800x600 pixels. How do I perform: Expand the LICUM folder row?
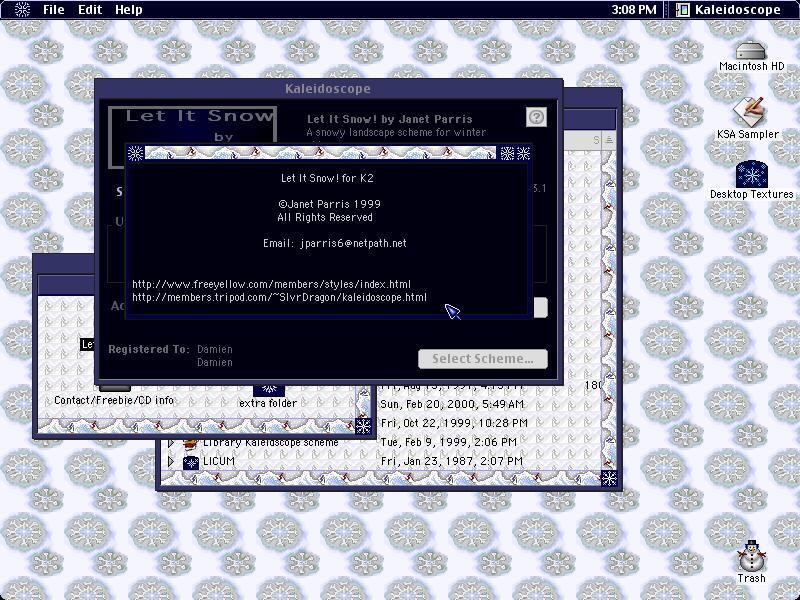[170, 462]
